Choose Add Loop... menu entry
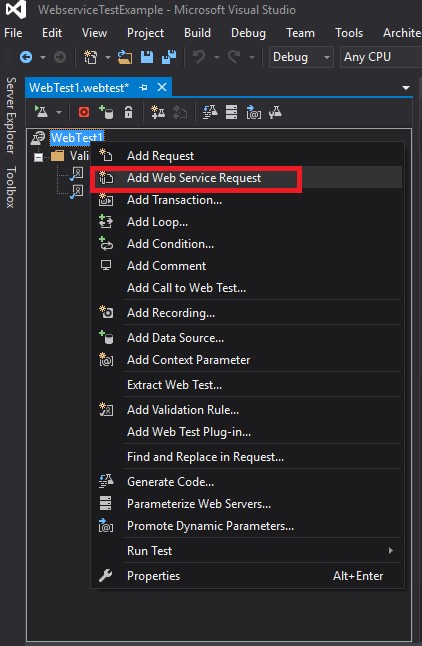The height and width of the screenshot is (646, 422). tap(246, 222)
